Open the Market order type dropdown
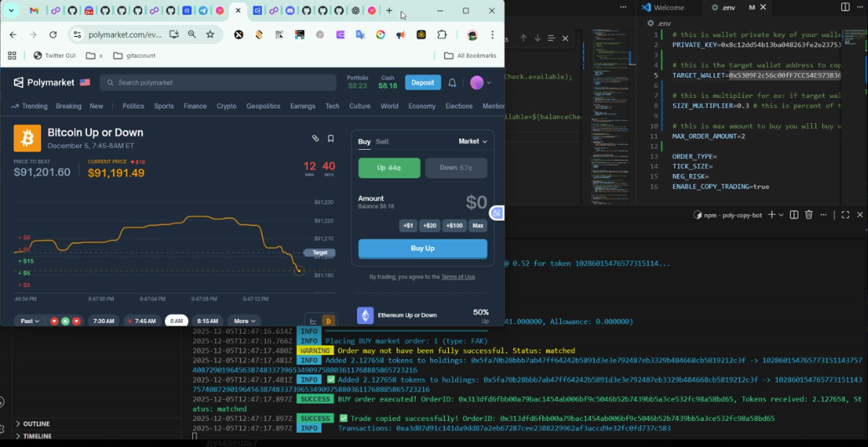Viewport: 868px width, 447px height. [472, 141]
